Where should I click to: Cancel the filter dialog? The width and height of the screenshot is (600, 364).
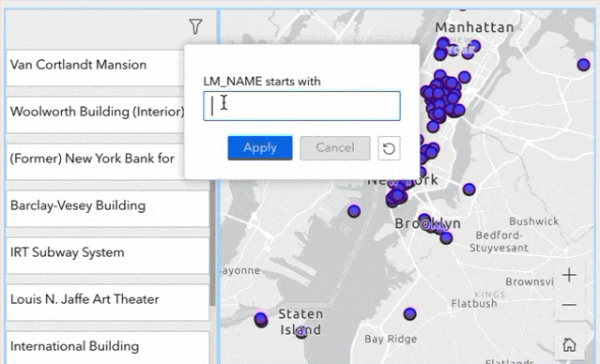(x=335, y=148)
